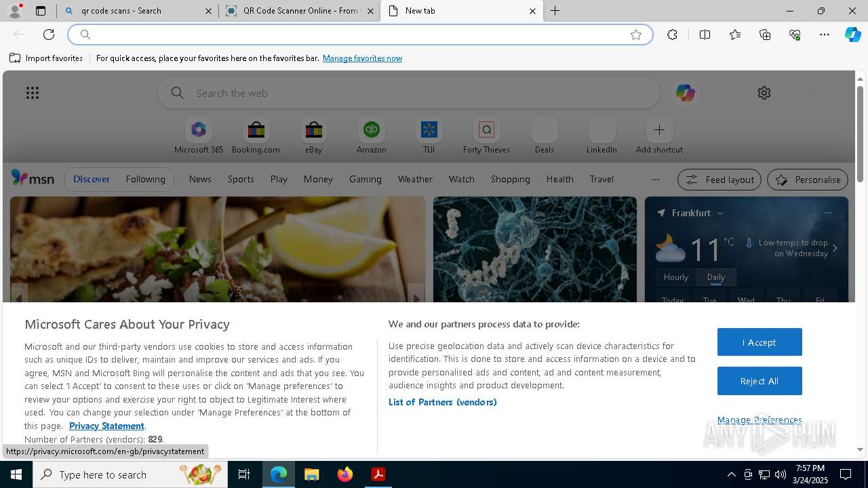Open Collections toolbar icon
This screenshot has height=488, width=868.
tap(765, 35)
